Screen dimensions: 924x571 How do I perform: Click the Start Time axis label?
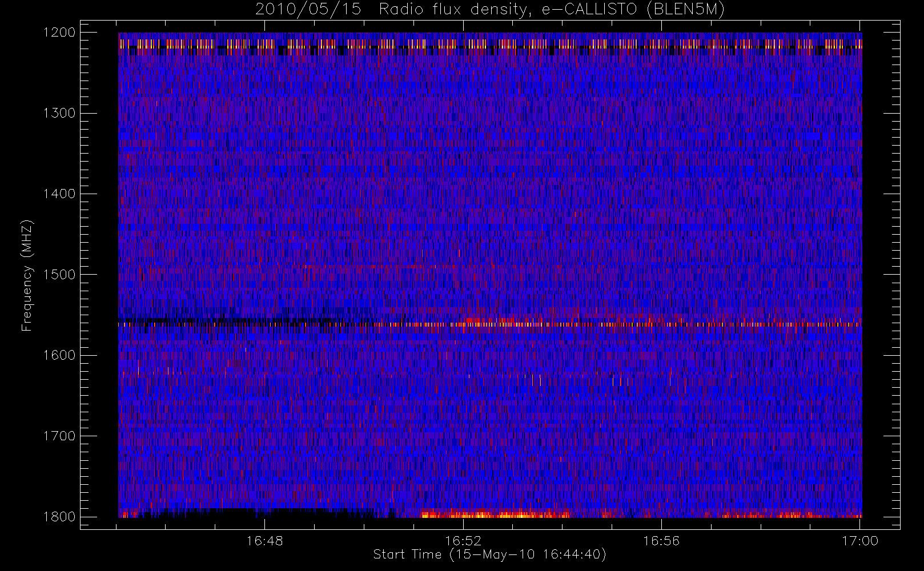(489, 554)
